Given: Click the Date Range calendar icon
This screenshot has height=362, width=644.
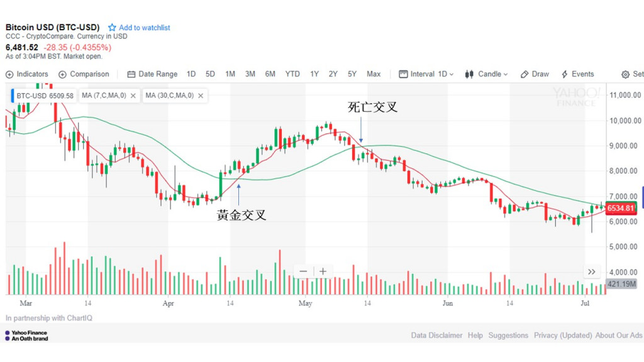Looking at the screenshot, I should pos(131,74).
